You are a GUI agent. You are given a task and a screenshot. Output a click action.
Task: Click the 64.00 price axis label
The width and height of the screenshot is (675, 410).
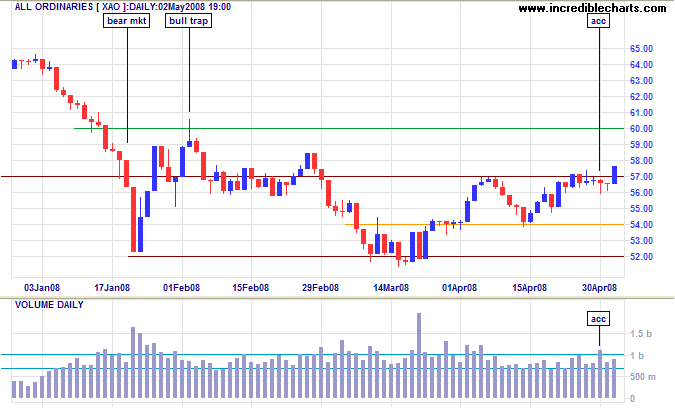coord(641,65)
